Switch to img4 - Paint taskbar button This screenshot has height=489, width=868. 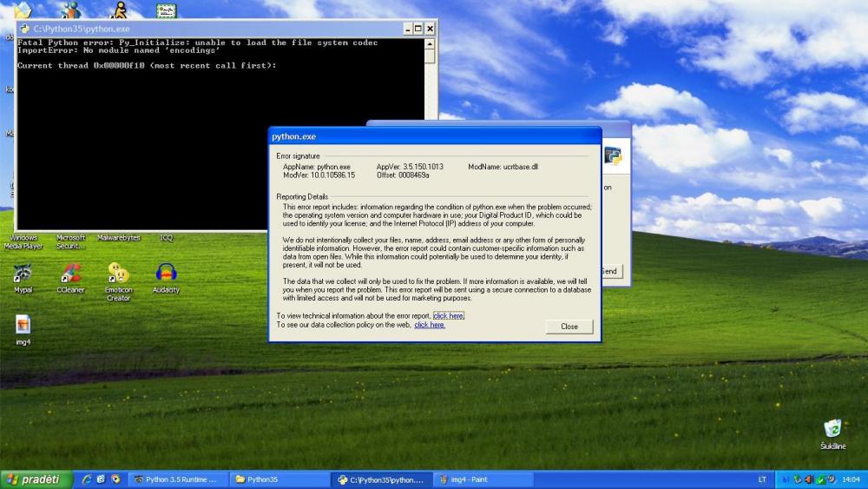click(483, 479)
